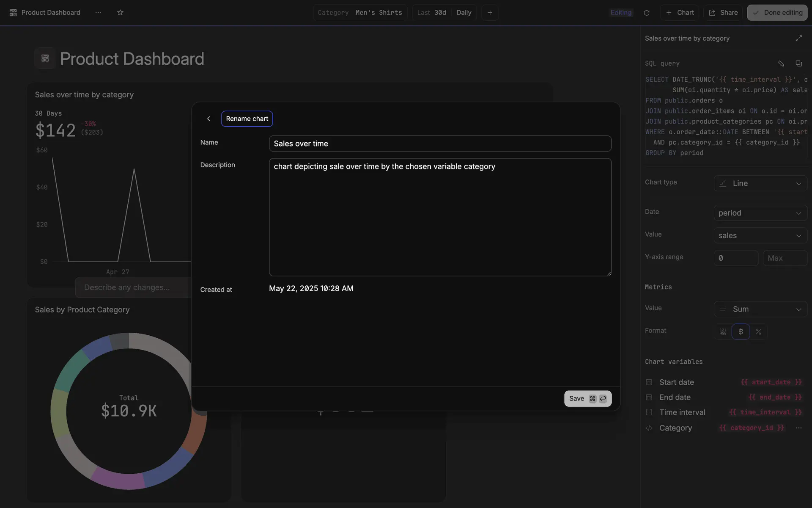Expand the side panel with the fullscreen icon
The image size is (812, 508).
[x=798, y=38]
